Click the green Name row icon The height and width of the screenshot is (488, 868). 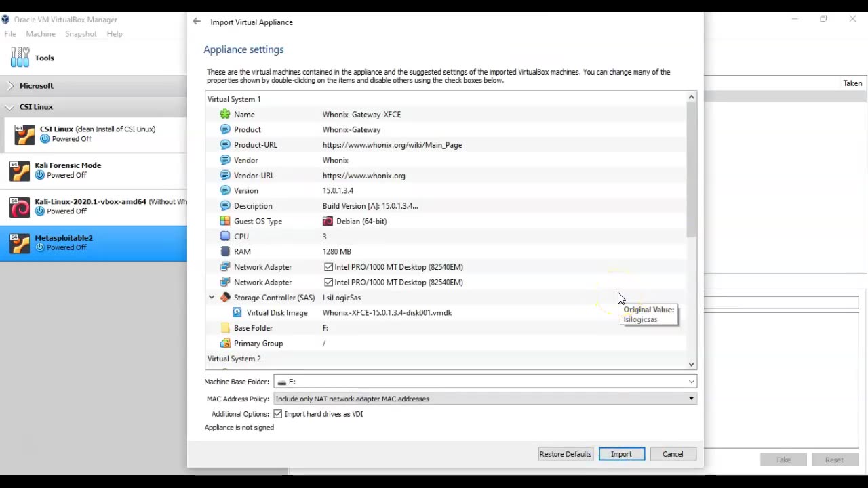click(225, 115)
